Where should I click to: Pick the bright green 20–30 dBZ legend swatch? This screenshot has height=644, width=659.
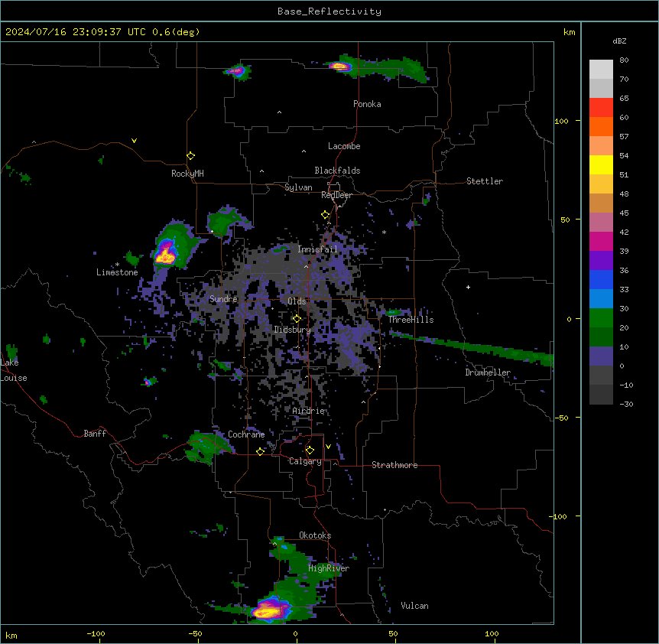click(601, 318)
